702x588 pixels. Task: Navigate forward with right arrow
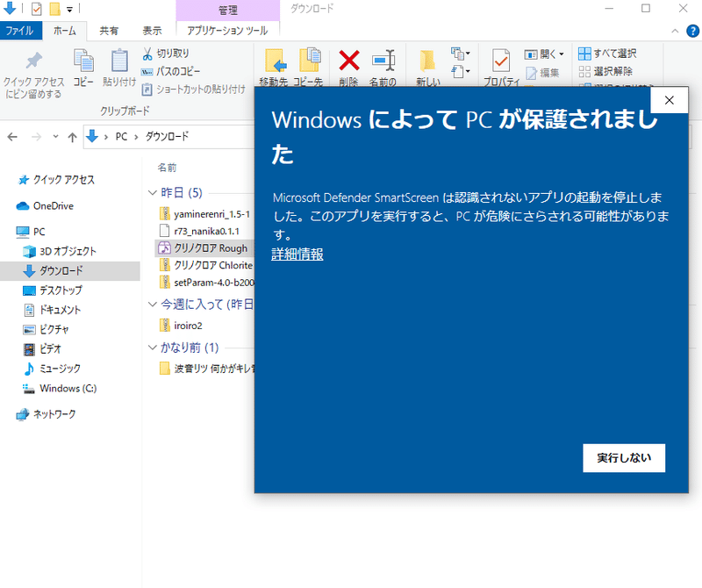click(36, 137)
